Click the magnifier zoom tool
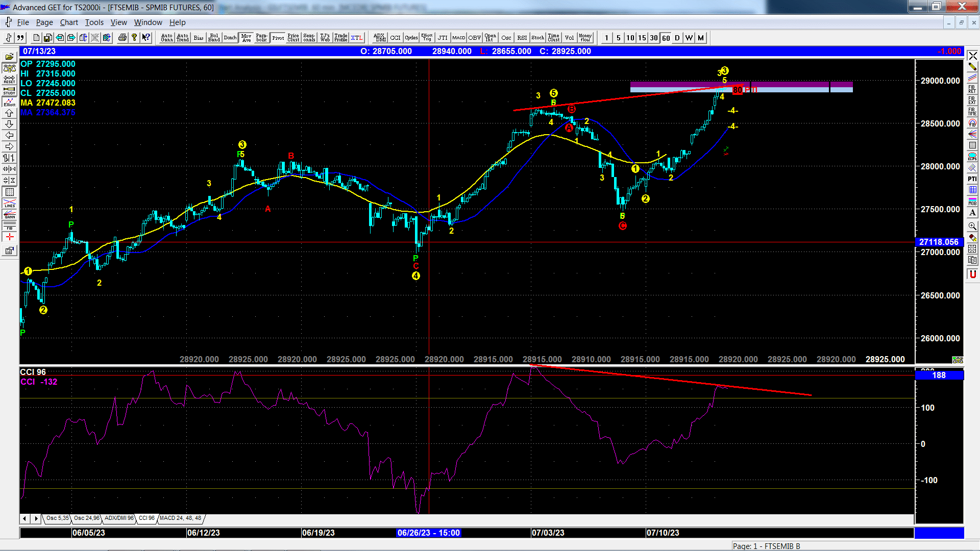Viewport: 980px width, 551px height. tap(972, 226)
